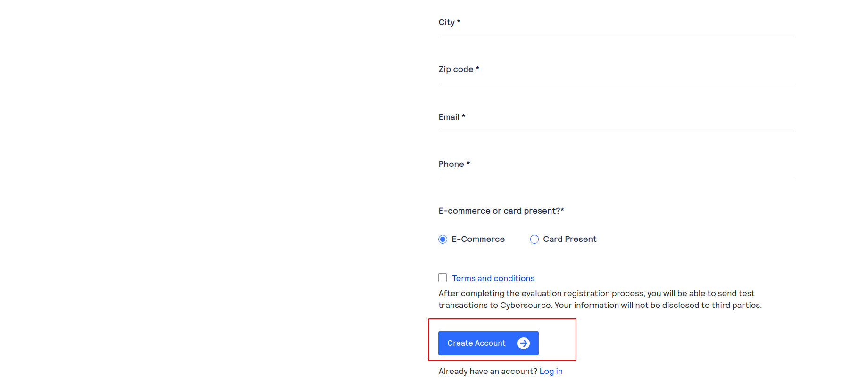Click the E-Commerce option label text
Viewport: 868px width, 381px height.
click(x=478, y=239)
